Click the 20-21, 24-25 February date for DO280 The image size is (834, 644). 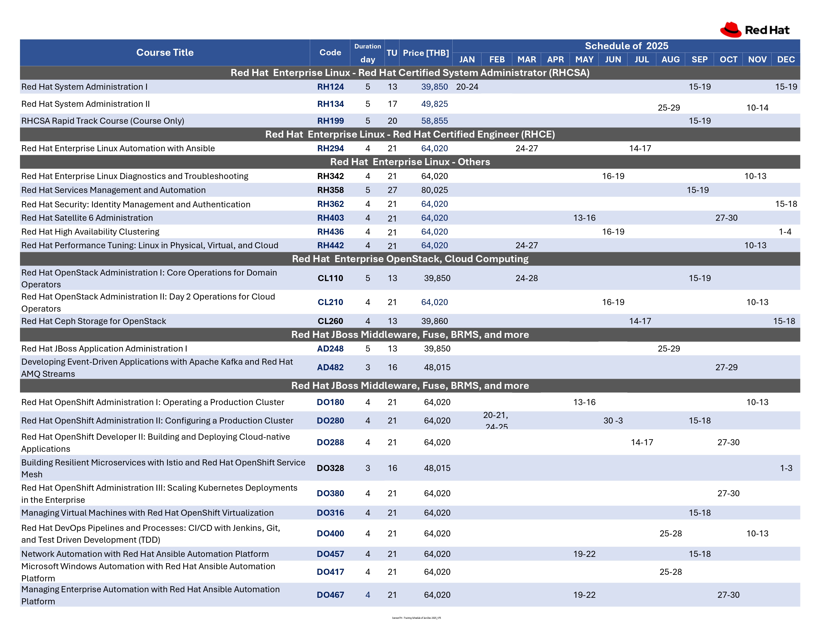tap(496, 420)
